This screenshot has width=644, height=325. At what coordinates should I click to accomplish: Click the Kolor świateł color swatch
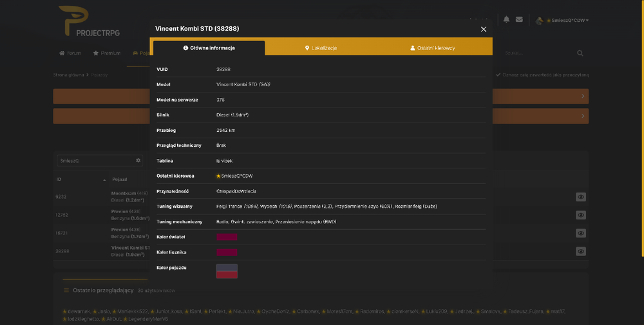click(x=227, y=237)
